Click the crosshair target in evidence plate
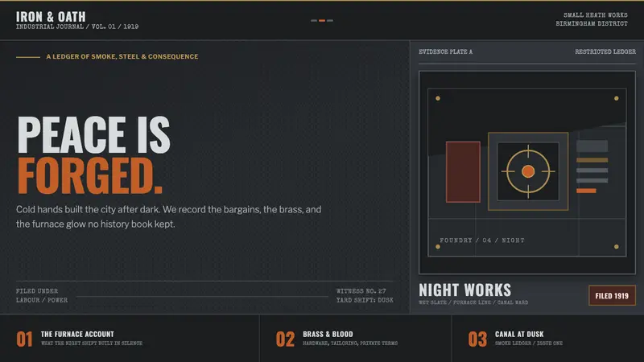Screen dimensions: 644x362 528,171
